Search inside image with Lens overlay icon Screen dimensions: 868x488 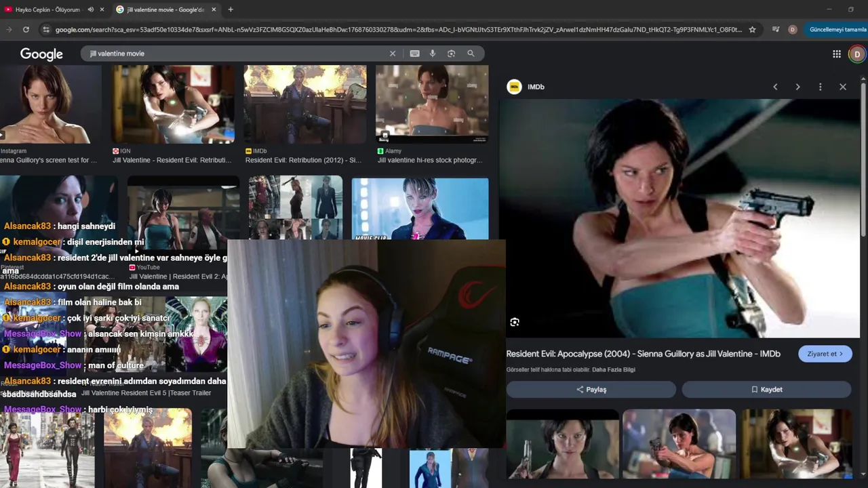(x=515, y=323)
